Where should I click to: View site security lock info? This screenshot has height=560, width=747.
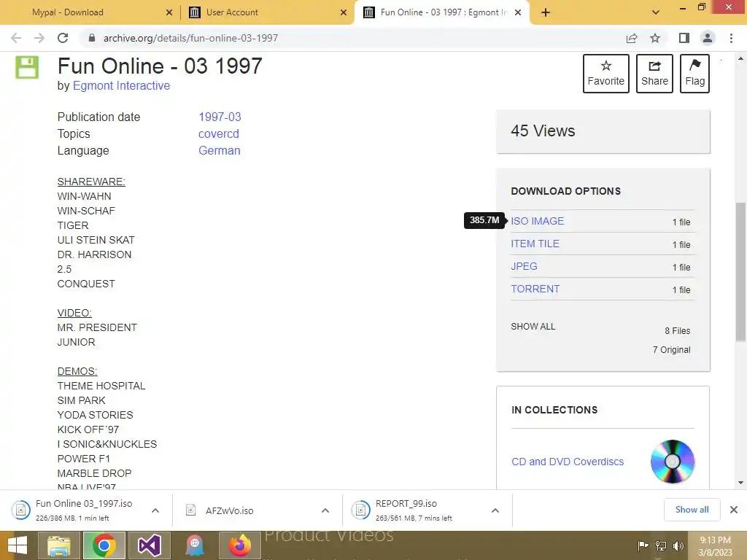(x=92, y=38)
